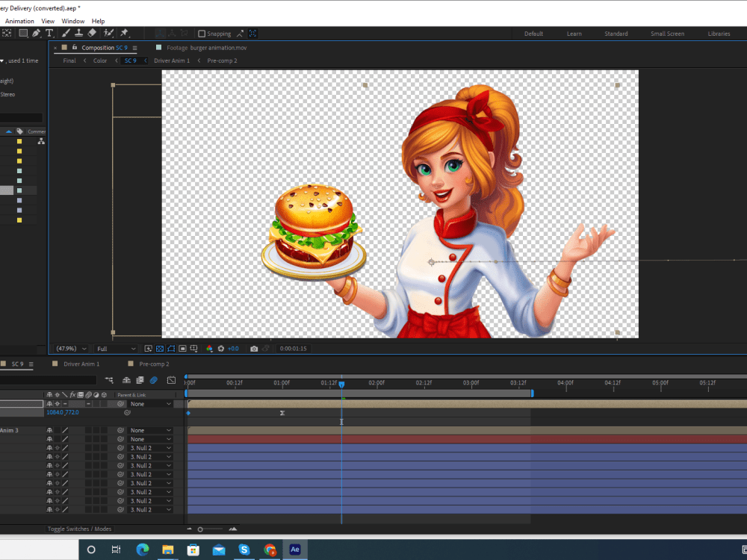Viewport: 747px width, 560px height.
Task: Click the zoom out mountain icon on timeline
Action: pyautogui.click(x=190, y=529)
